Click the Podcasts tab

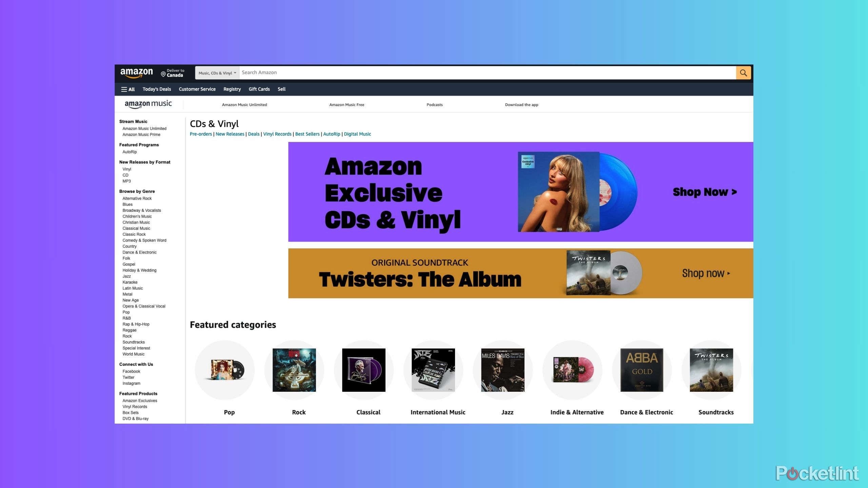[x=435, y=104]
